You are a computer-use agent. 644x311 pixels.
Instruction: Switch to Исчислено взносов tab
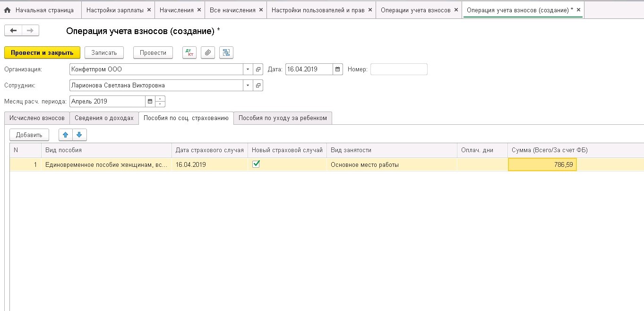click(x=37, y=118)
